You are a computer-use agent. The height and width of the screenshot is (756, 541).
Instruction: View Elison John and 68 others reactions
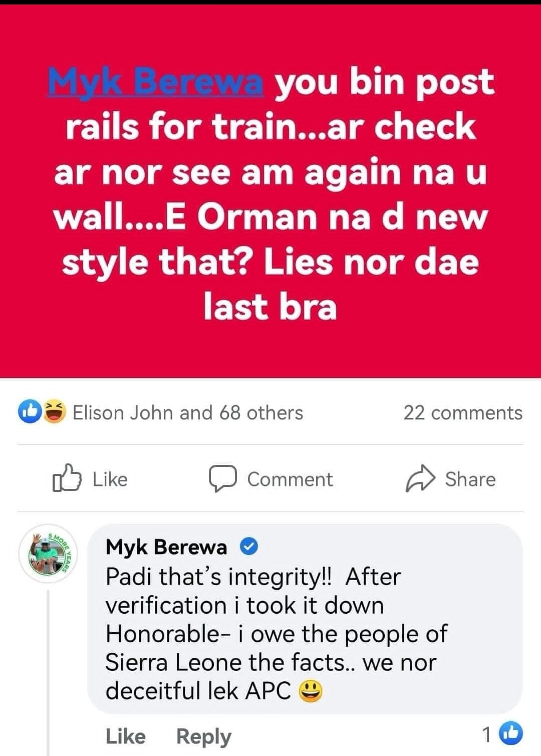coord(188,412)
